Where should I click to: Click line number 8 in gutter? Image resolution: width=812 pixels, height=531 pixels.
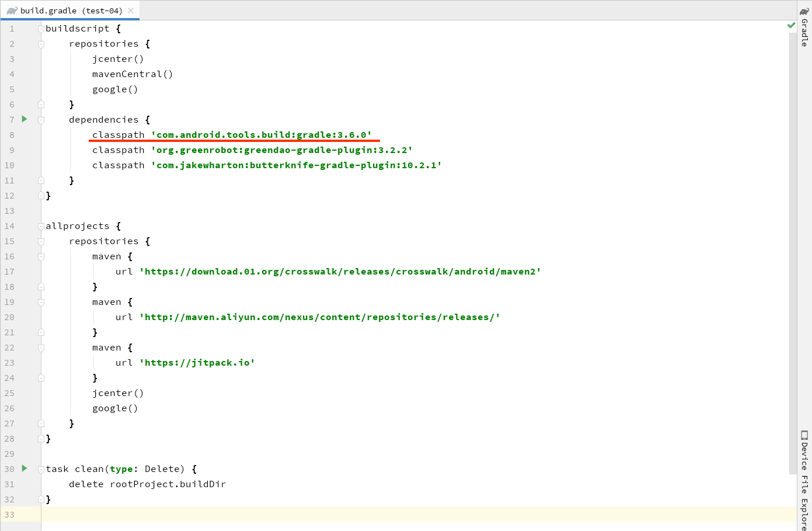(x=12, y=135)
